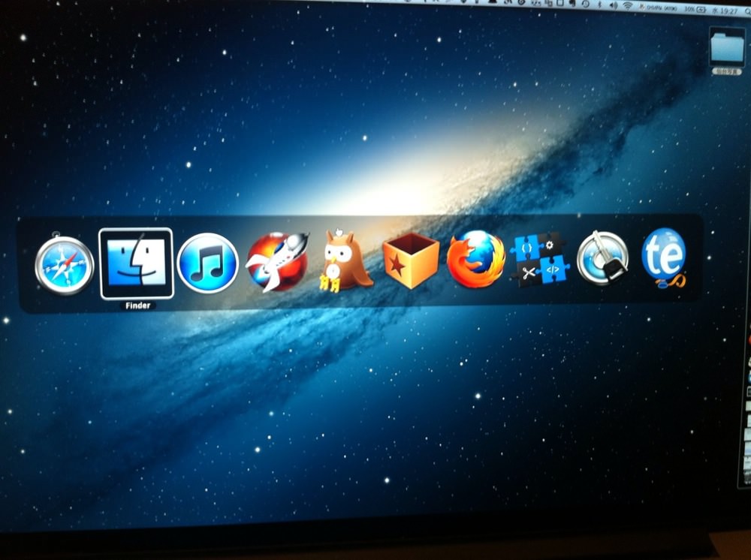
Task: Switch to iTunes music note icon
Action: tap(207, 263)
